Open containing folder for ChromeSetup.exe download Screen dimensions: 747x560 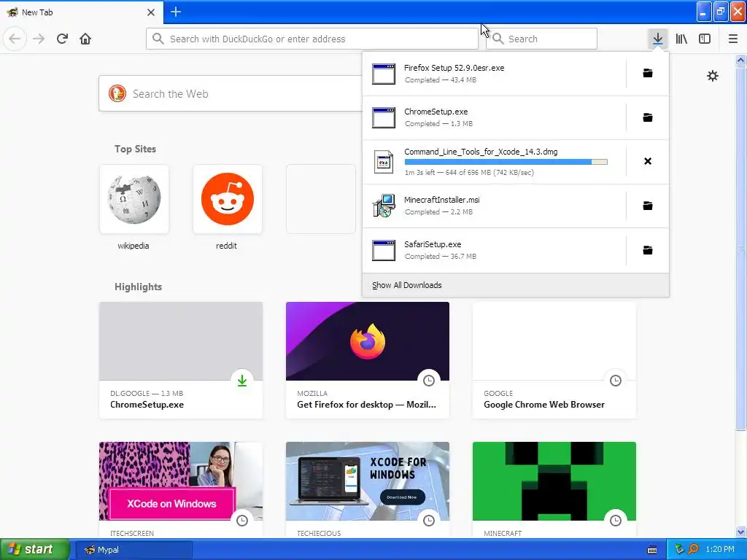[x=648, y=117]
